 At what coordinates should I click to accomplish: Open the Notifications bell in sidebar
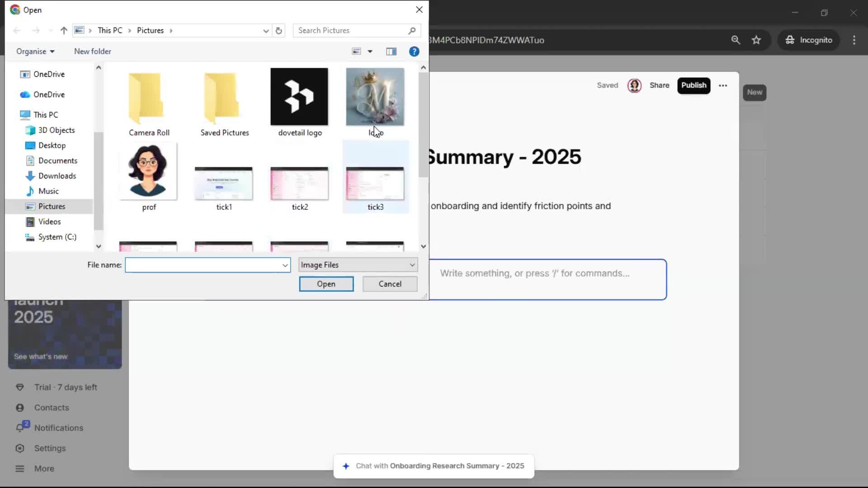coord(20,428)
